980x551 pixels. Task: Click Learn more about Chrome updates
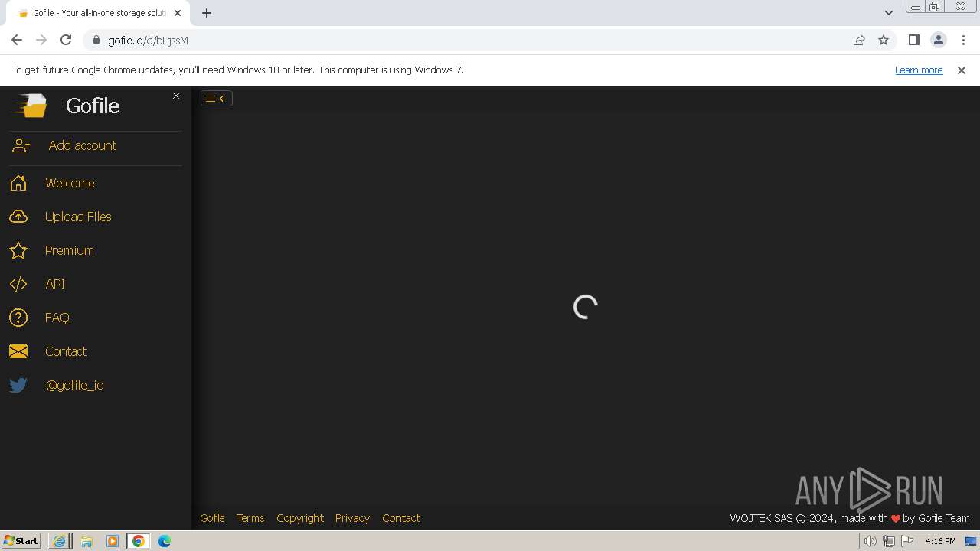pyautogui.click(x=919, y=70)
